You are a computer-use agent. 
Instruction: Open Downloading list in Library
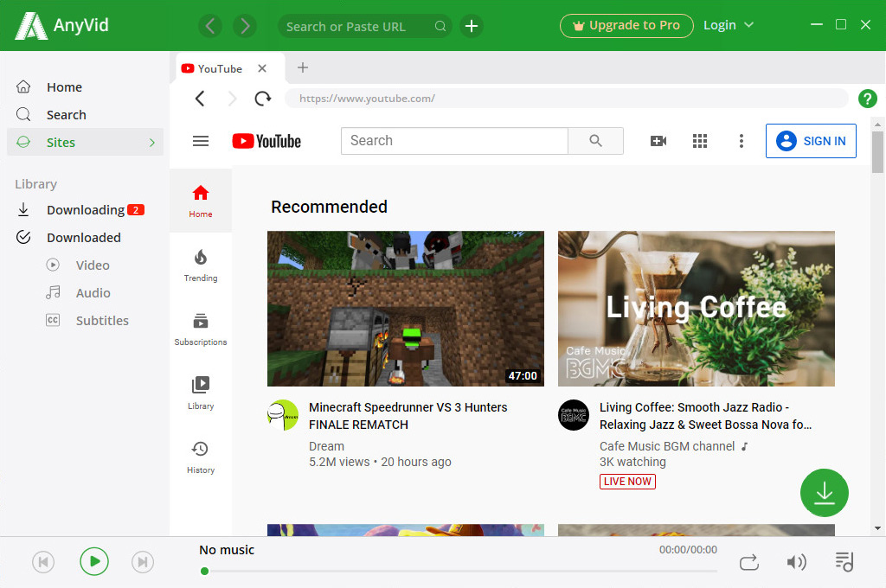click(x=86, y=210)
